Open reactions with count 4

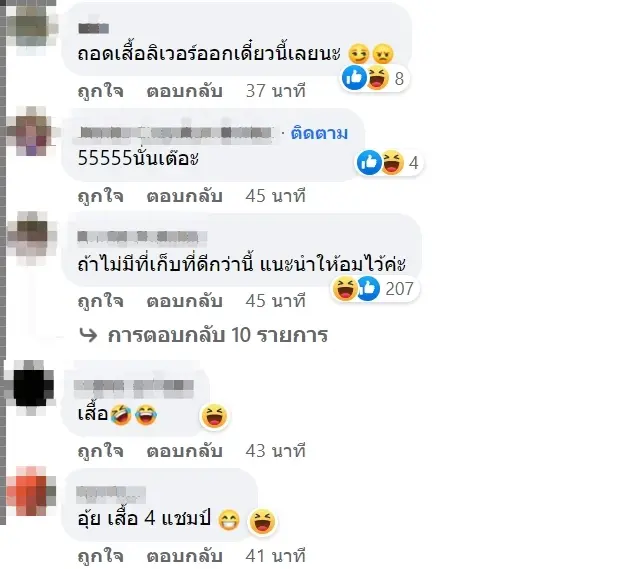point(389,162)
